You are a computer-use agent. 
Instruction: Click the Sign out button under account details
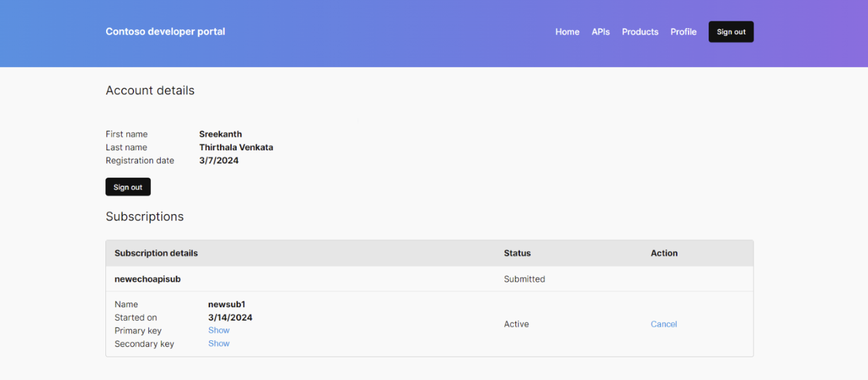[x=128, y=187]
